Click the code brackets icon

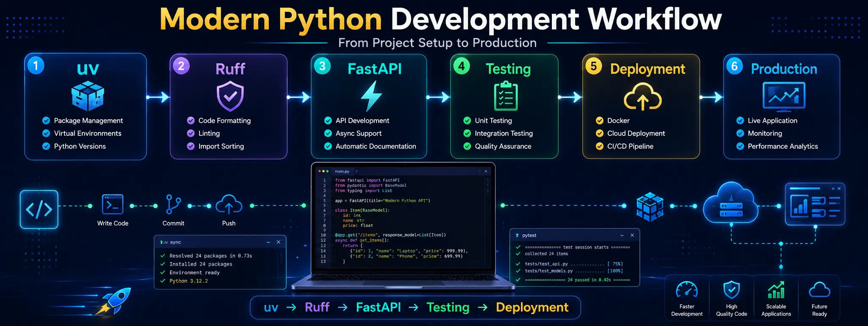click(x=39, y=209)
